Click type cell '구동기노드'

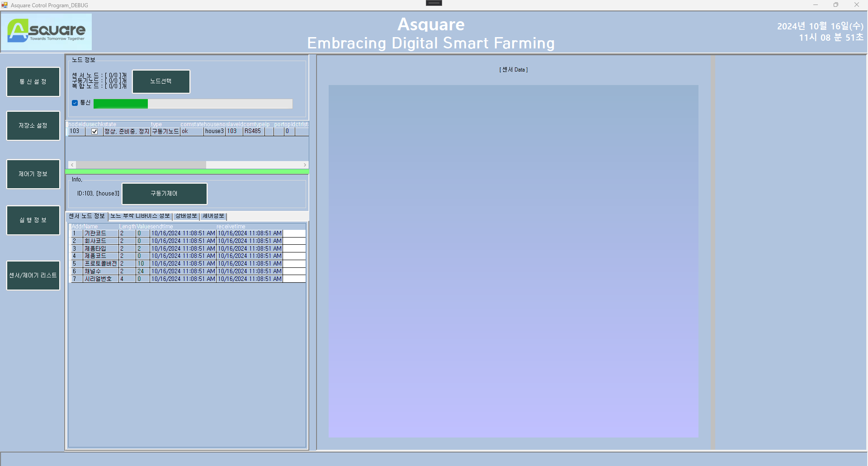pos(165,132)
